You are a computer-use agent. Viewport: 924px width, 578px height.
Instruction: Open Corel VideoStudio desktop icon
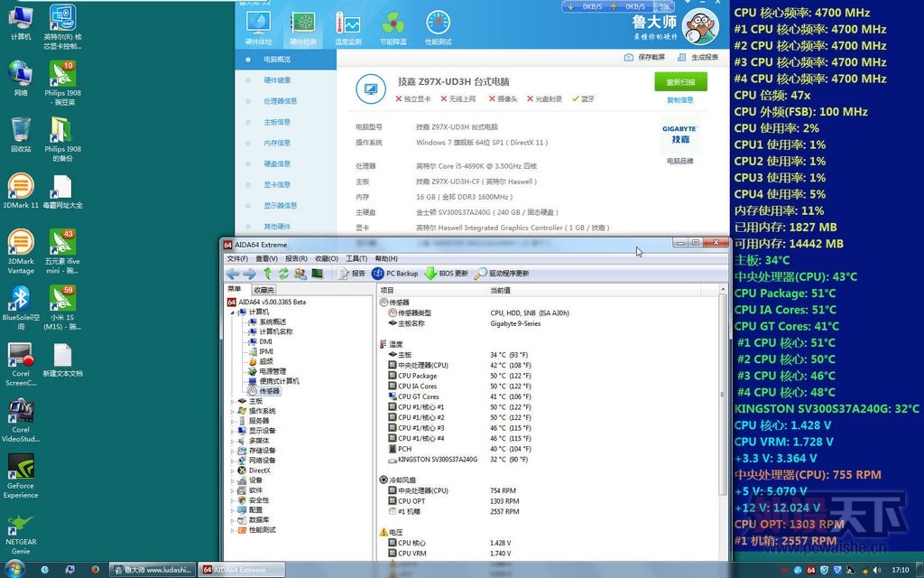click(x=21, y=420)
